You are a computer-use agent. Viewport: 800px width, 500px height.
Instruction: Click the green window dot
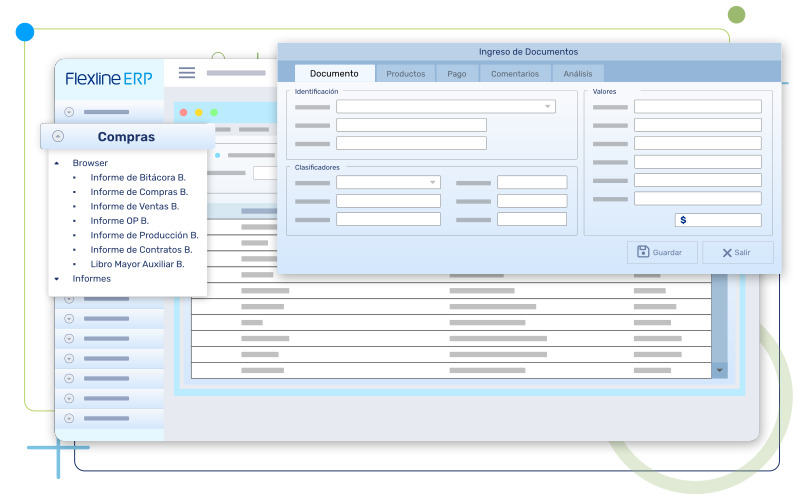213,113
